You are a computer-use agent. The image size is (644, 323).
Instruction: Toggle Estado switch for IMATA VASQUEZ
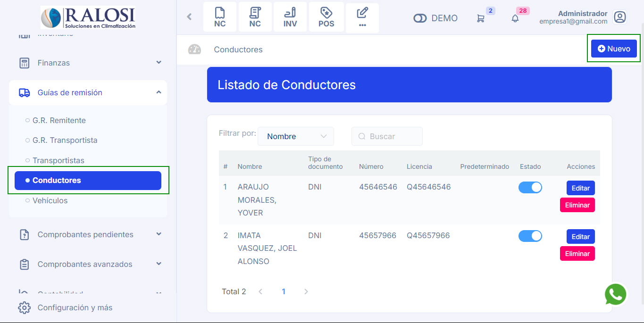click(x=530, y=236)
